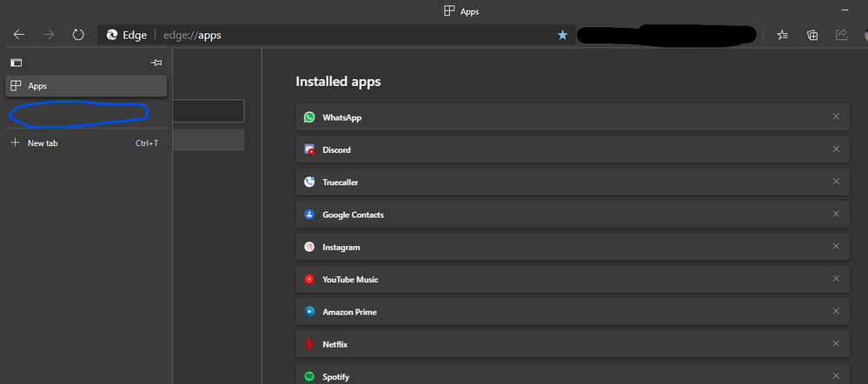Viewport: 868px width, 384px height.
Task: Click the Edge logo in address bar
Action: click(x=112, y=35)
